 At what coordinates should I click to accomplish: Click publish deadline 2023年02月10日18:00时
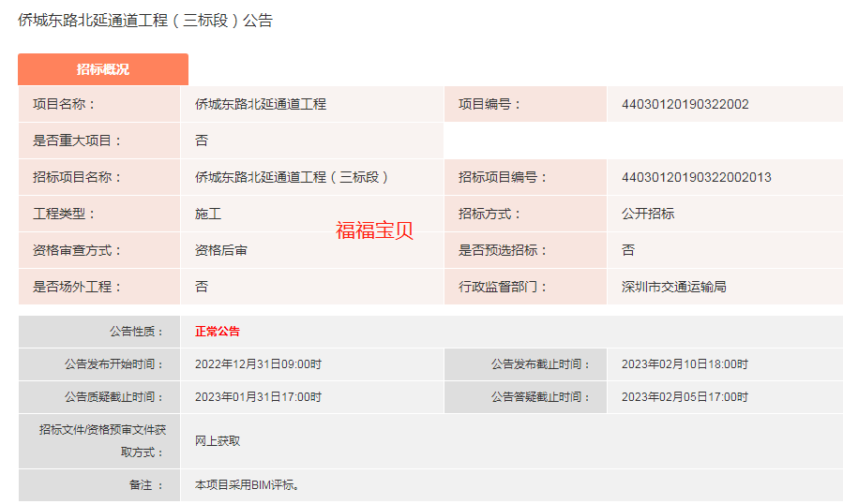[x=685, y=364]
